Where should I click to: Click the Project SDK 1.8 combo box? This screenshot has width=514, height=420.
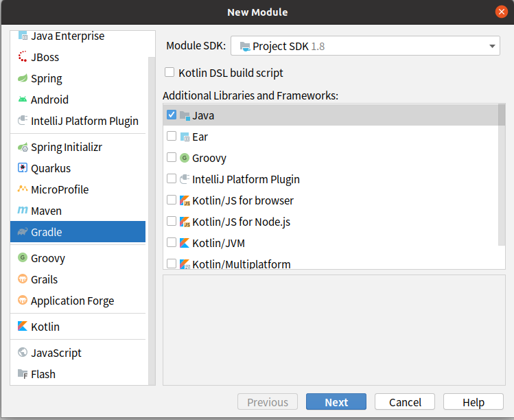pyautogui.click(x=365, y=46)
